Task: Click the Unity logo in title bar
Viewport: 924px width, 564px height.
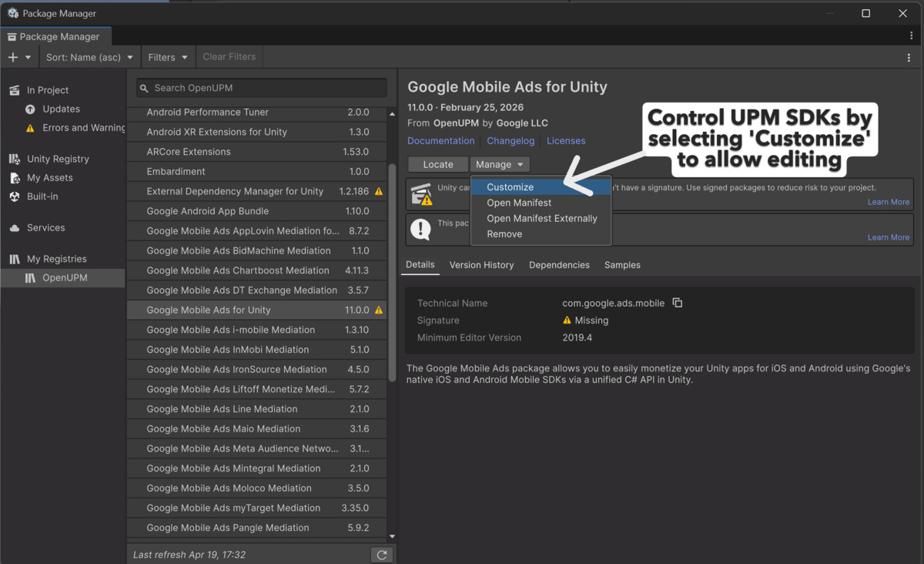Action: (x=13, y=13)
